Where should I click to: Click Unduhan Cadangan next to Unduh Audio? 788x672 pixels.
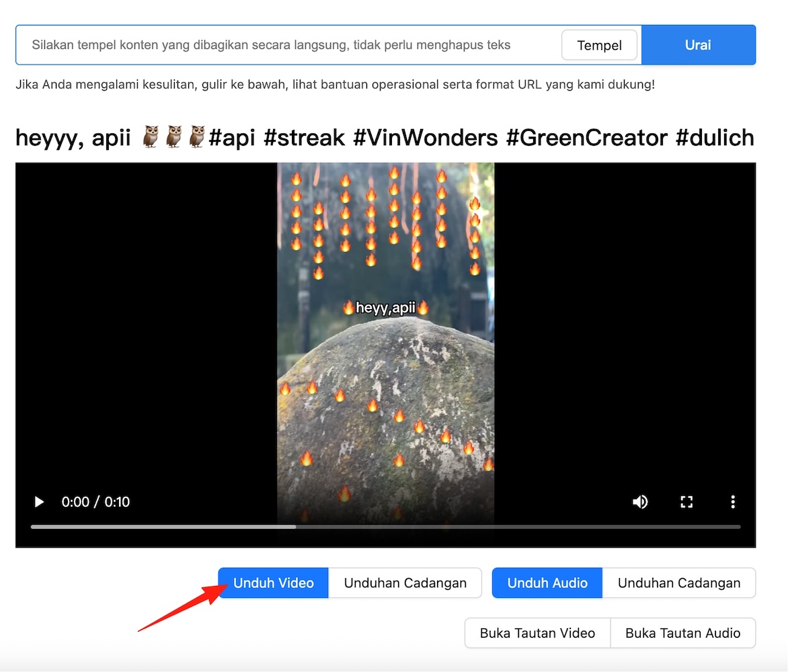point(678,583)
